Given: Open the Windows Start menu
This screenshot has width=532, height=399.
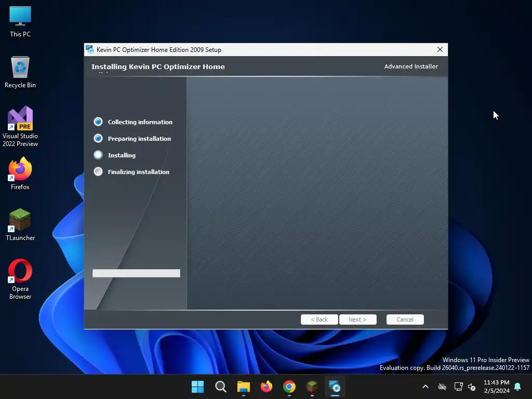Looking at the screenshot, I should [197, 387].
